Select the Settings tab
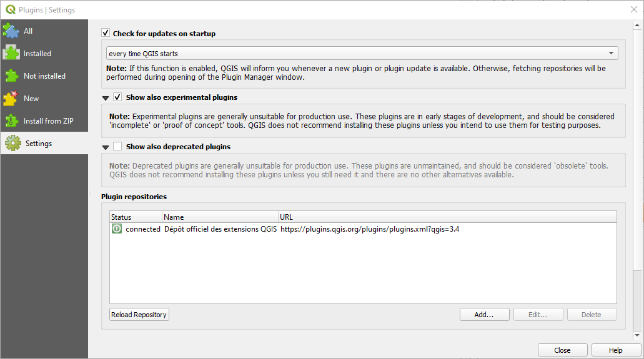Viewport: 644px width, 359px height. tap(44, 144)
